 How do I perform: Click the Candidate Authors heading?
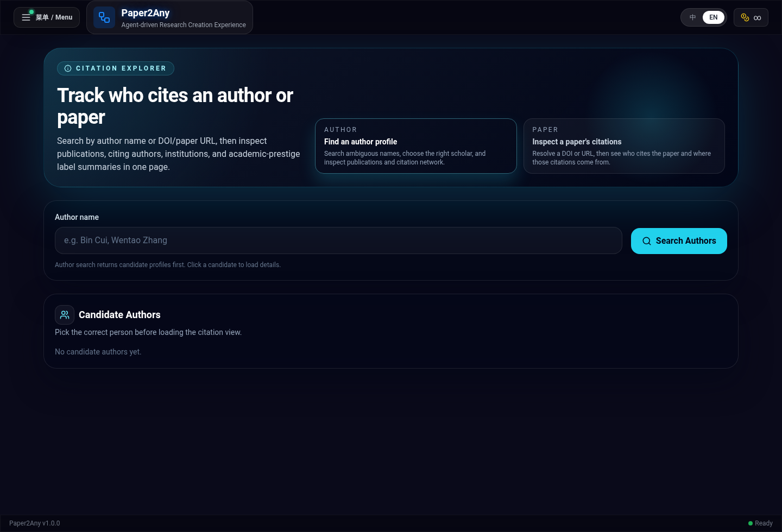[x=119, y=315]
